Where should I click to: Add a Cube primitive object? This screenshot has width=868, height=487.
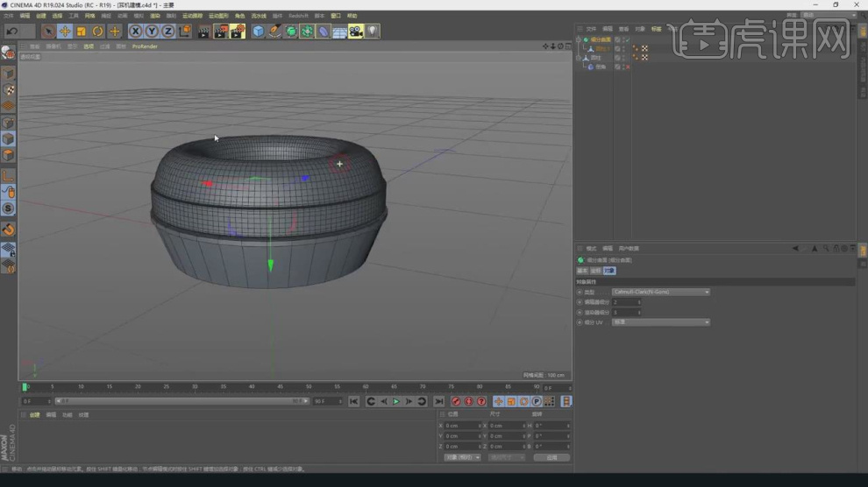(x=258, y=32)
